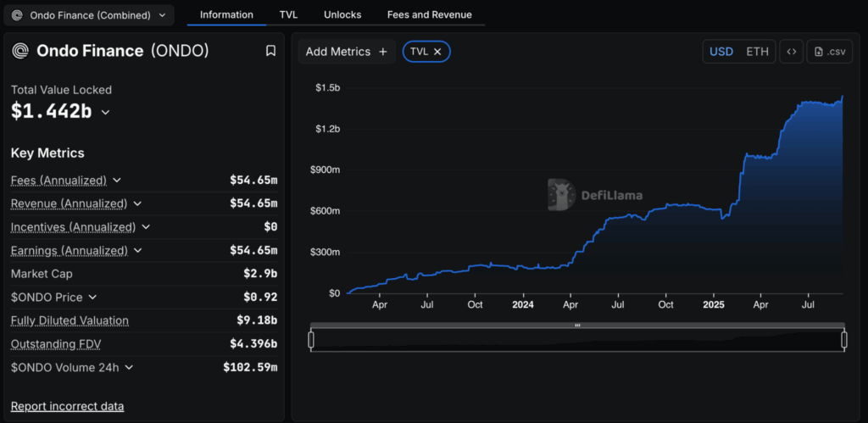Click the right handle of chart range slider
868x423 pixels.
(844, 340)
